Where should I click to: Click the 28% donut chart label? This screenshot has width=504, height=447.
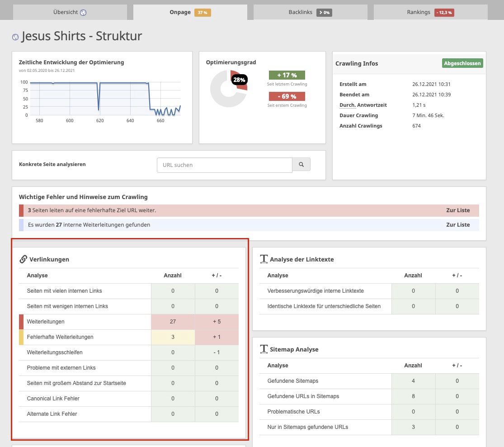239,80
